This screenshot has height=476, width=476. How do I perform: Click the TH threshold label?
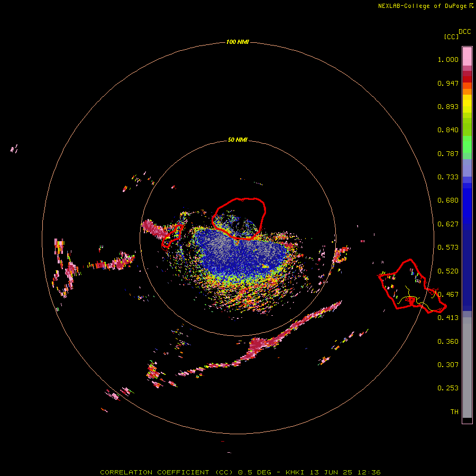pos(454,412)
